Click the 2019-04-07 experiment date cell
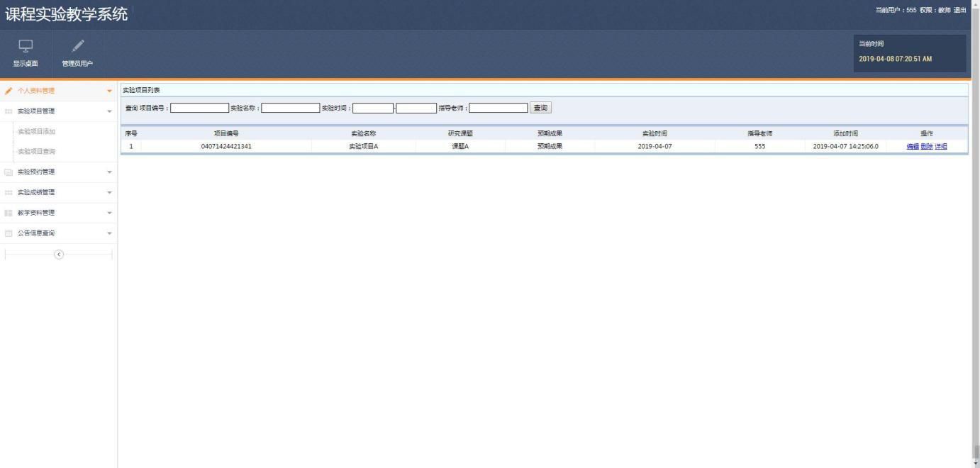This screenshot has width=980, height=468. pos(655,147)
